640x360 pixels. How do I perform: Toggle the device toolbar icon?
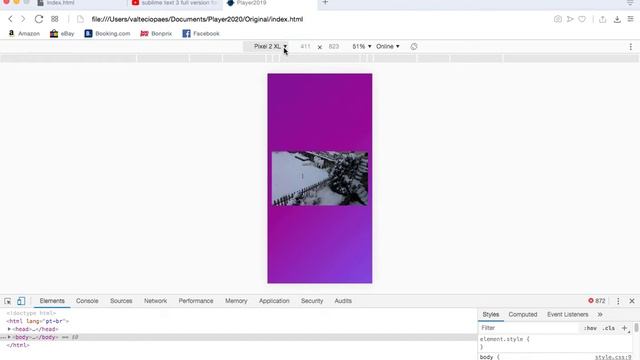[x=21, y=301]
